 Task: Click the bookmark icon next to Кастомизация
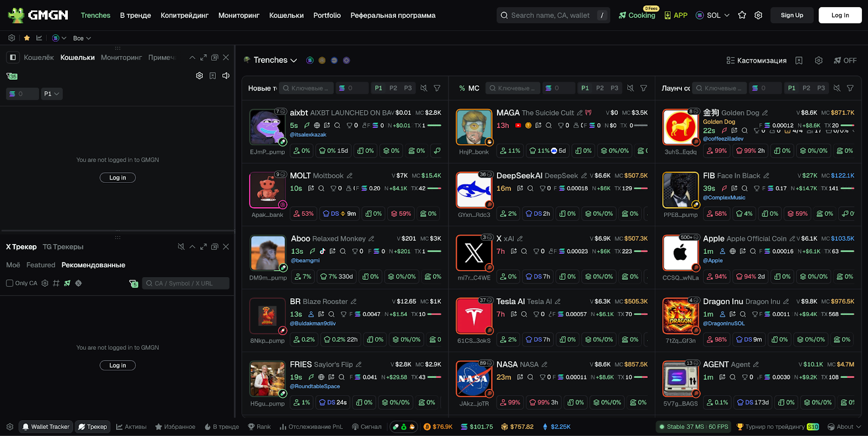(799, 60)
